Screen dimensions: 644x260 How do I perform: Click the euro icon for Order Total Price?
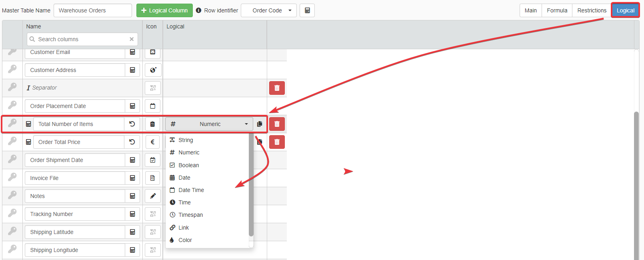[x=152, y=142]
